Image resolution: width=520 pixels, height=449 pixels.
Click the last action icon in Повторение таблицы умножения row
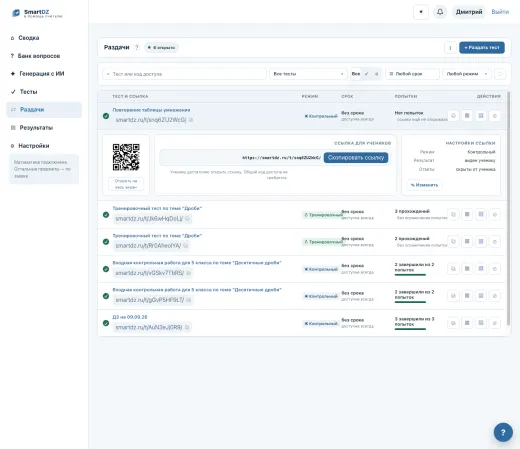495,116
